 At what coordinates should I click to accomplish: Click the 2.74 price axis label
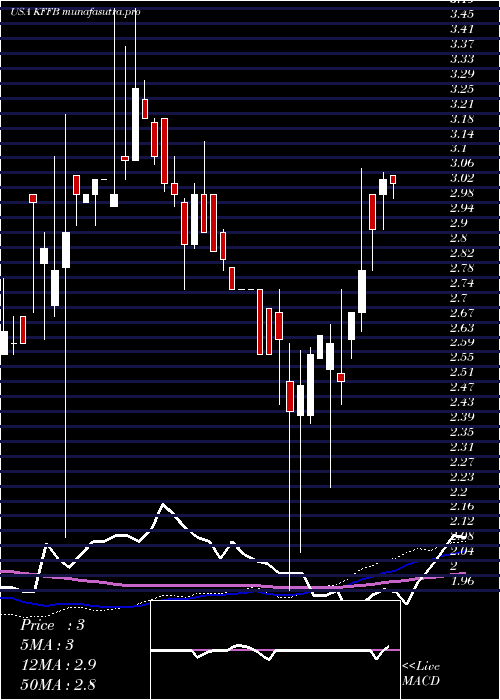click(x=462, y=283)
